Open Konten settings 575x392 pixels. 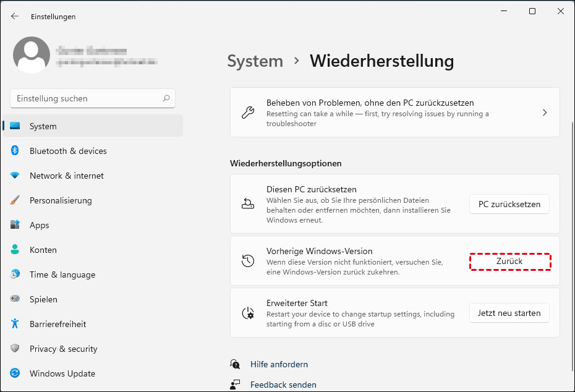93,250
